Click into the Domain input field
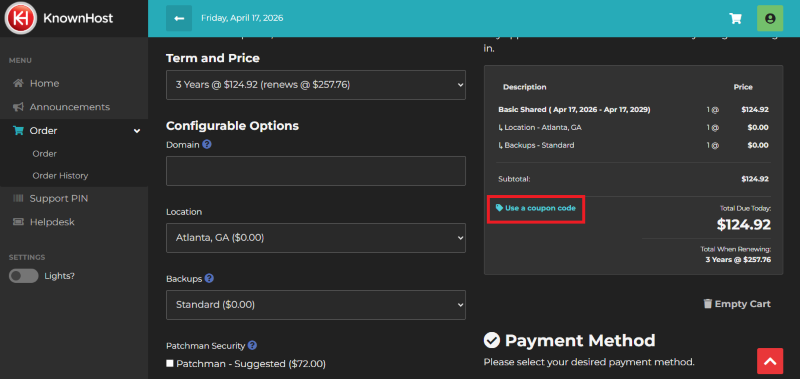This screenshot has width=800, height=379. tap(316, 171)
